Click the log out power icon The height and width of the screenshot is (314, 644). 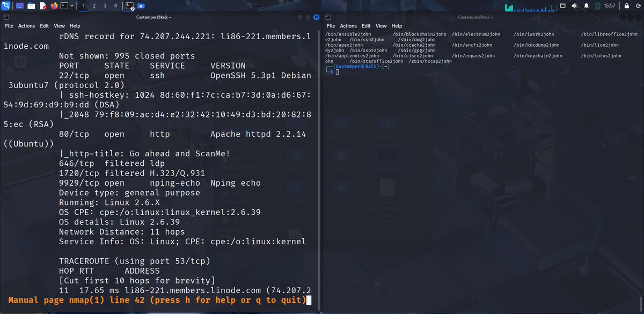[638, 6]
